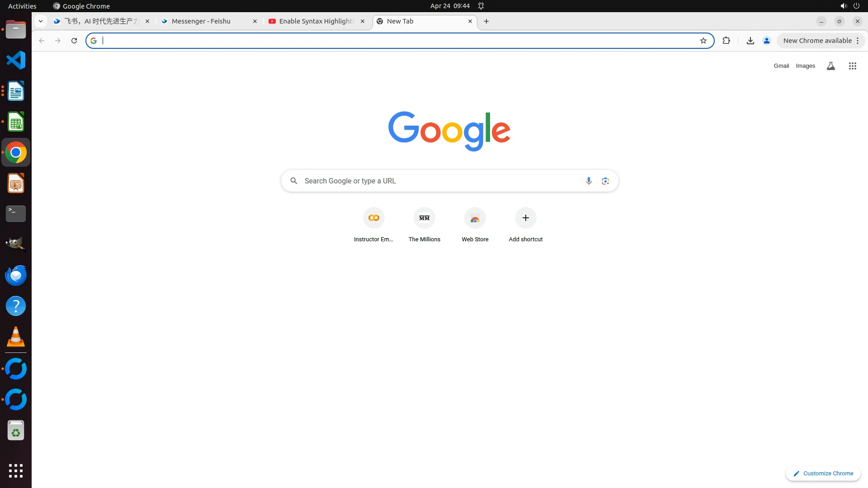Click the voice search microphone icon
The image size is (868, 488).
click(589, 181)
